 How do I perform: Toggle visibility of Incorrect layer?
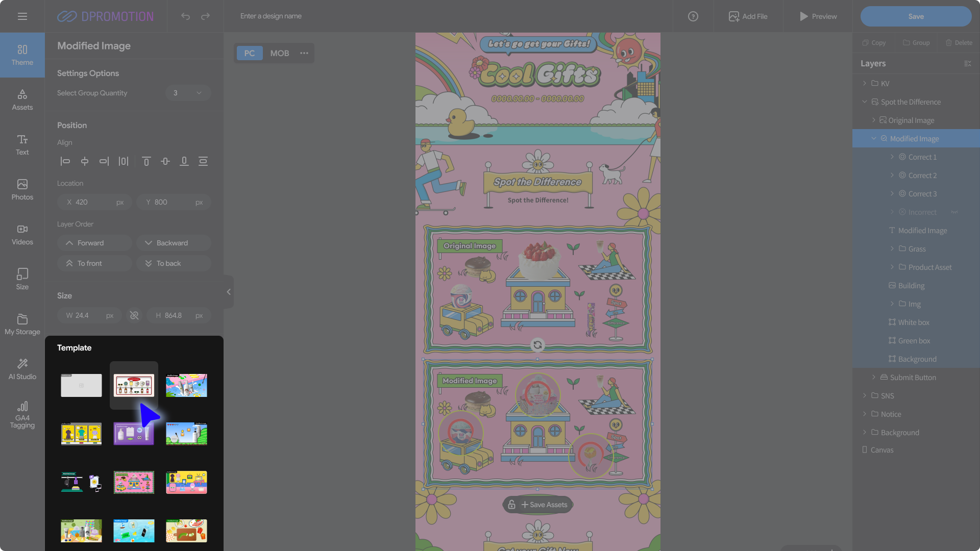click(x=954, y=212)
